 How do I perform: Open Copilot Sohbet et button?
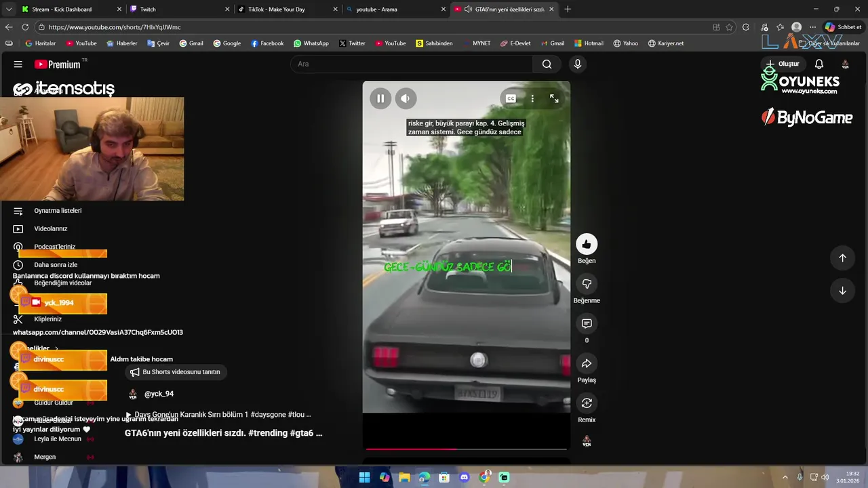point(844,27)
